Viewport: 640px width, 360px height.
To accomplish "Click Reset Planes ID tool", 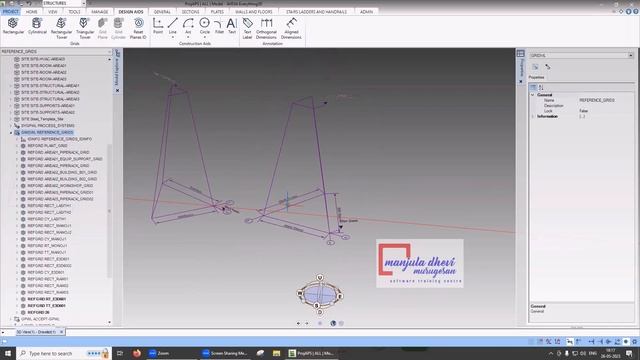I will click(138, 28).
